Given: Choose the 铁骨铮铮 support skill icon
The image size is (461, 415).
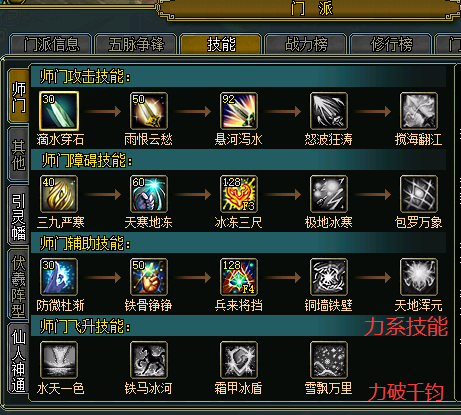Looking at the screenshot, I should pos(149,277).
